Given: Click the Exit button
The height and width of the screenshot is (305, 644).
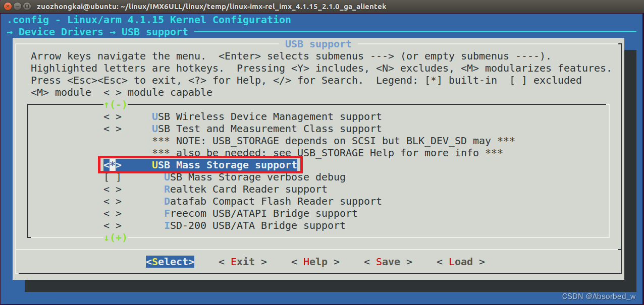Looking at the screenshot, I should (242, 262).
